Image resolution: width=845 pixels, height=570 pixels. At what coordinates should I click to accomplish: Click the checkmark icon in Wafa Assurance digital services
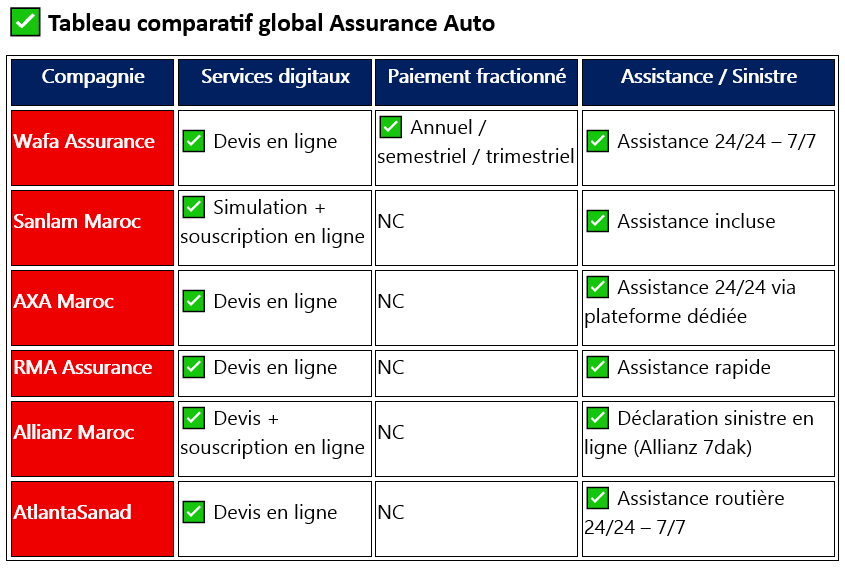tap(194, 141)
